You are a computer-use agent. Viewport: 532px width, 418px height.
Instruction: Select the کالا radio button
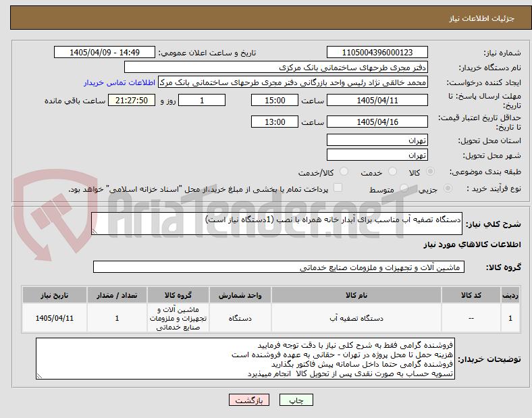pyautogui.click(x=430, y=172)
